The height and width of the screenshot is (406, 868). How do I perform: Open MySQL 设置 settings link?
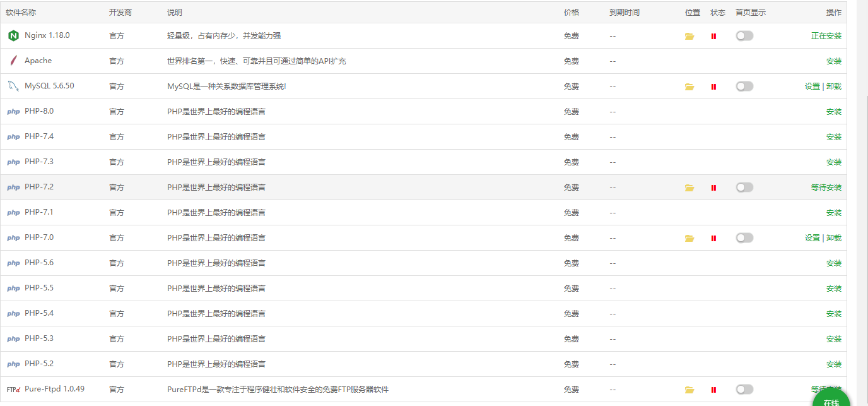tap(812, 87)
